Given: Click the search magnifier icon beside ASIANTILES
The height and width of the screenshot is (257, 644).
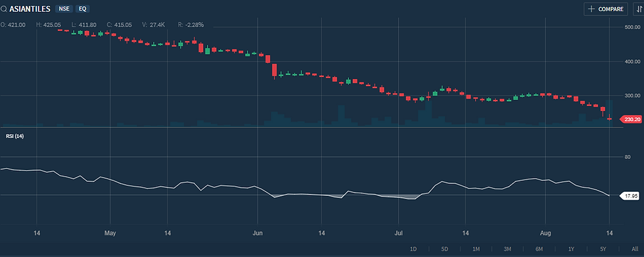Looking at the screenshot, I should coord(4,9).
